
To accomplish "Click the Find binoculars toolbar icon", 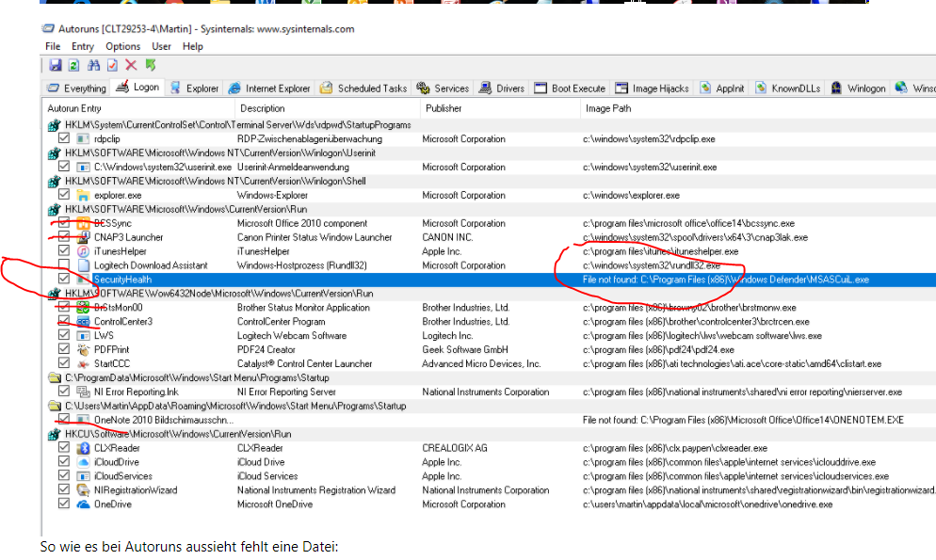I will coord(94,66).
